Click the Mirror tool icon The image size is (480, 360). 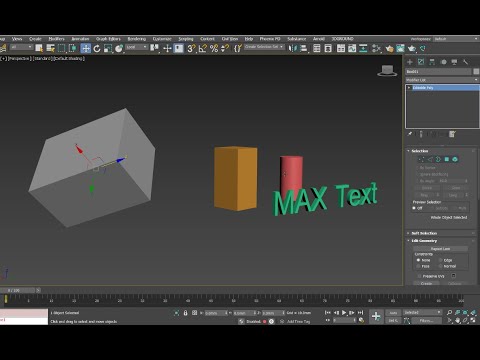pyautogui.click(x=293, y=49)
